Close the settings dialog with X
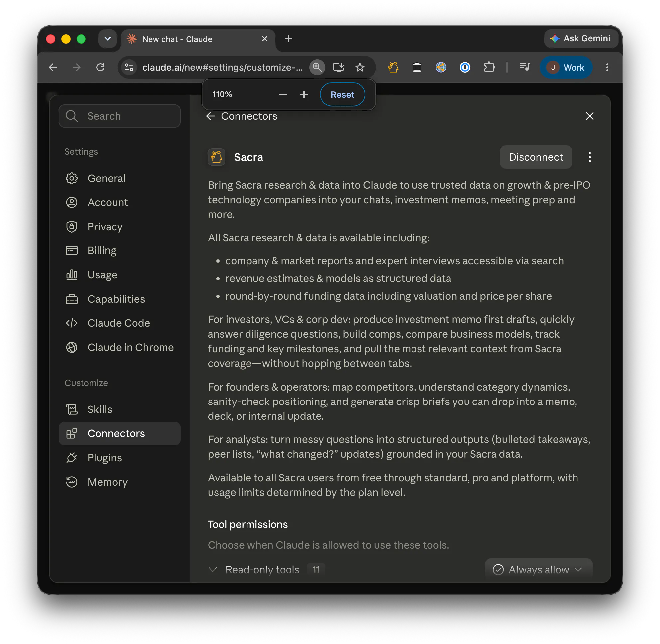The image size is (660, 644). click(589, 116)
